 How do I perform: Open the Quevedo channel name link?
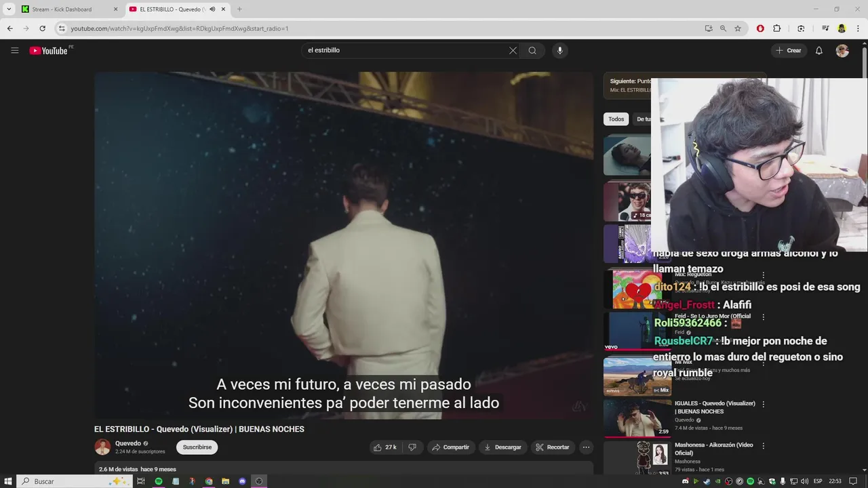click(x=127, y=443)
